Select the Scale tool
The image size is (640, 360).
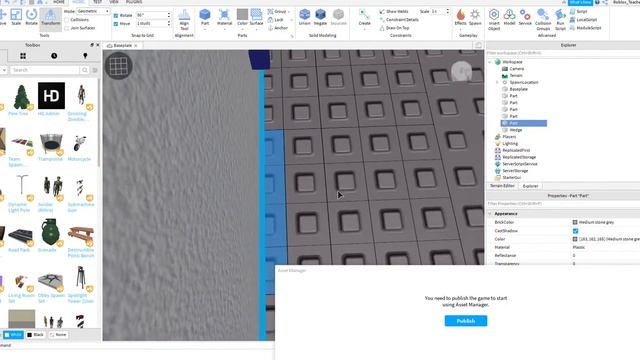pos(16,17)
